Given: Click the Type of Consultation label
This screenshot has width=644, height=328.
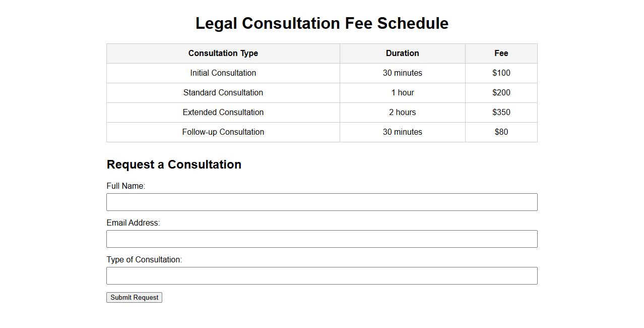Looking at the screenshot, I should (144, 260).
